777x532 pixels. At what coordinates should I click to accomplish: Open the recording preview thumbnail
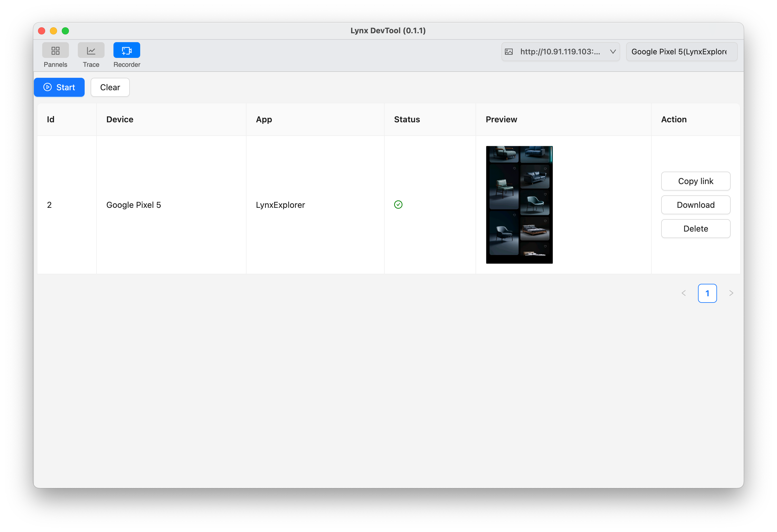pyautogui.click(x=519, y=205)
